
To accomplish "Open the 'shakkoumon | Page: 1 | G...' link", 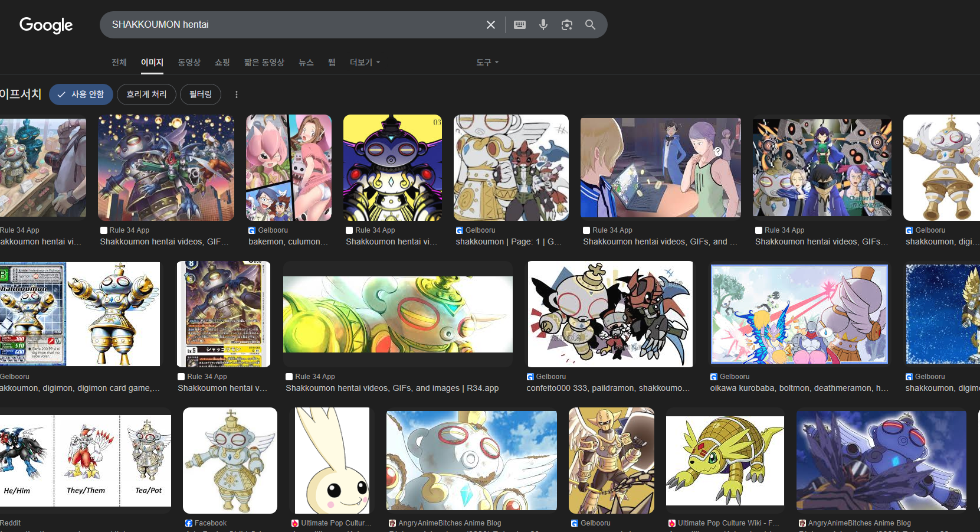I will (x=509, y=241).
